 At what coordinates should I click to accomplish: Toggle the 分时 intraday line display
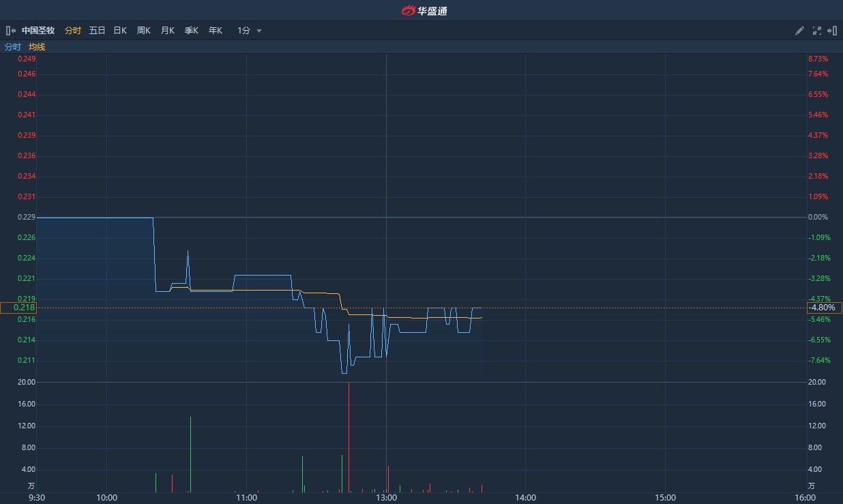pos(12,46)
